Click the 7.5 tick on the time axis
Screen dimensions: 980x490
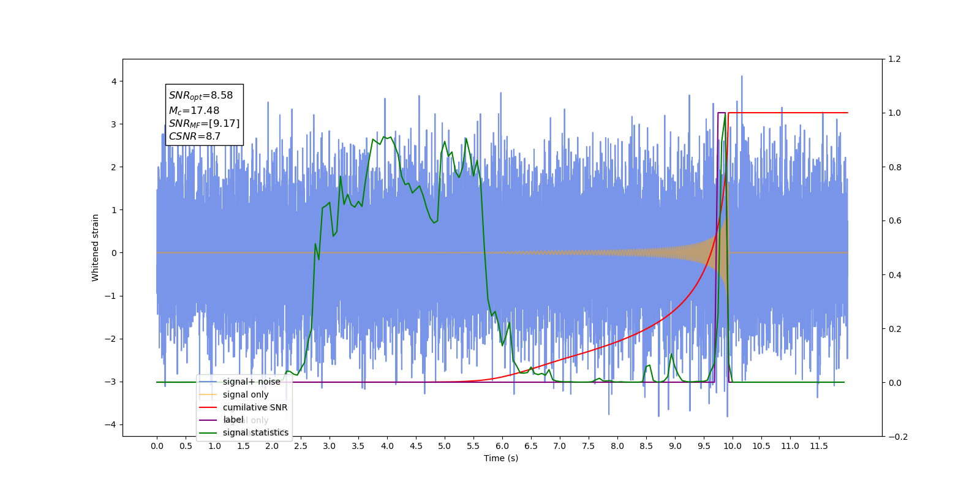(x=589, y=446)
